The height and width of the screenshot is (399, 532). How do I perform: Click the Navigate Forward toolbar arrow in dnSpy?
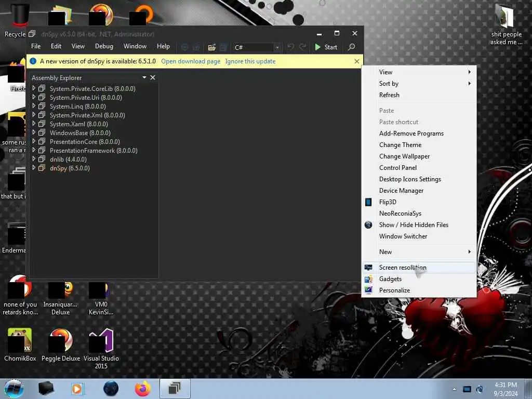pos(196,47)
